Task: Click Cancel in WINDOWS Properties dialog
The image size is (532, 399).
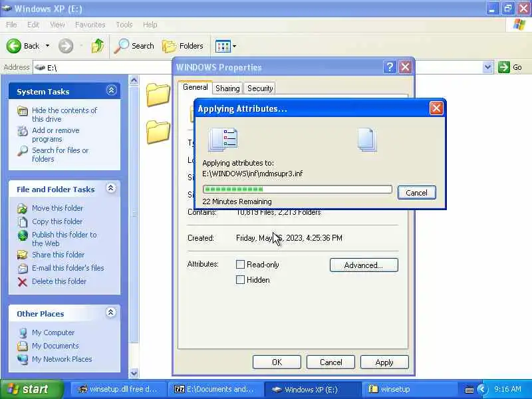Action: 331,362
